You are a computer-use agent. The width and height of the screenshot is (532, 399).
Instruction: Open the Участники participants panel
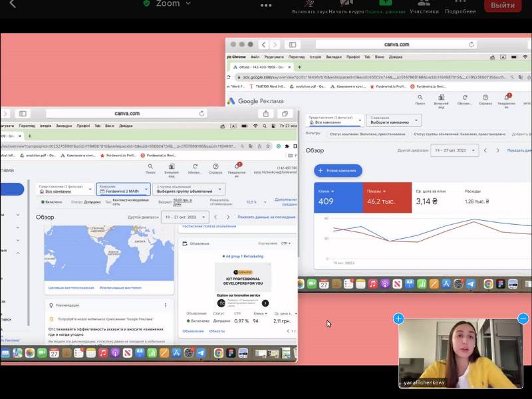(x=424, y=7)
